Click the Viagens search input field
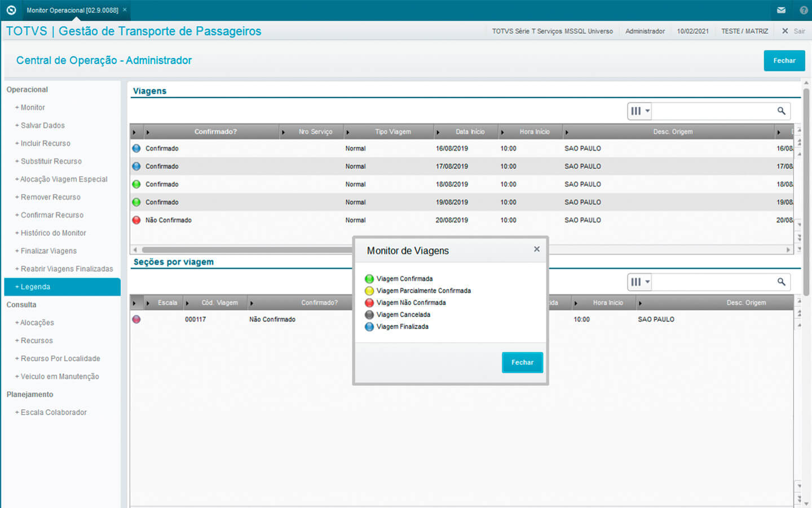The width and height of the screenshot is (812, 508). point(713,111)
